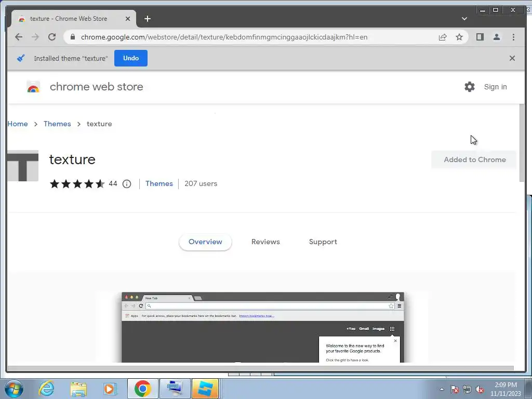Click the horizontal scrollbar at page bottom
The width and height of the screenshot is (532, 399).
pyautogui.click(x=261, y=368)
